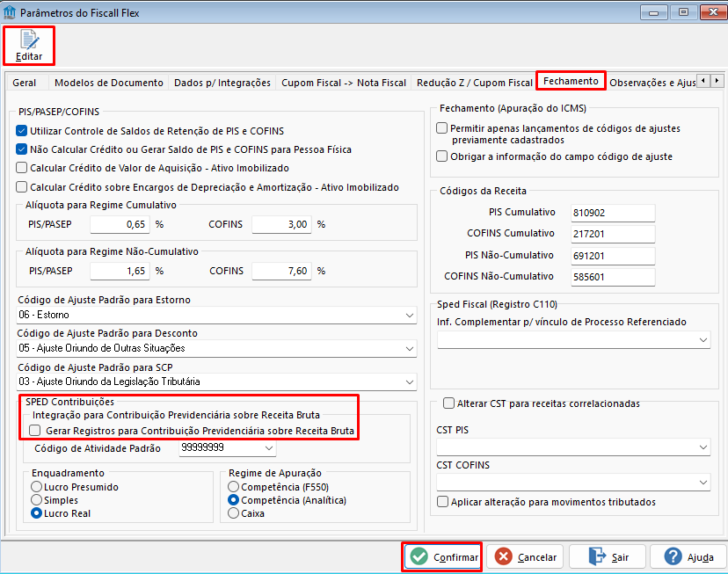
Task: Click the Fiscall Flex app icon in title bar
Action: [x=10, y=12]
